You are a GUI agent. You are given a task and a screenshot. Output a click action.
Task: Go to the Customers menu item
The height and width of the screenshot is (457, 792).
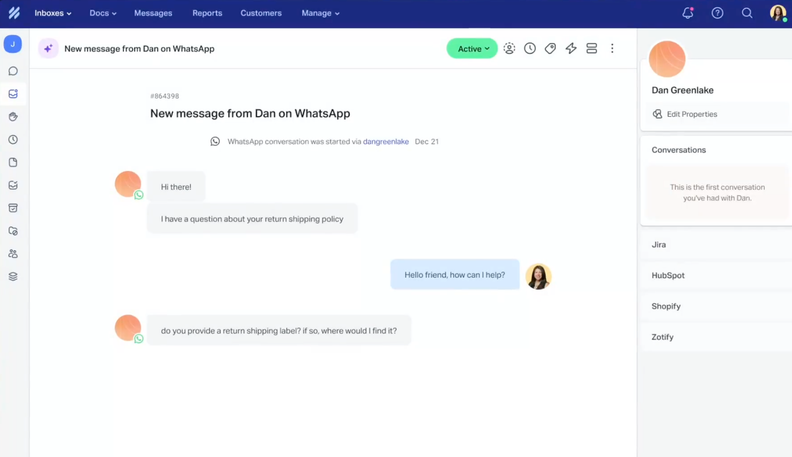[261, 13]
